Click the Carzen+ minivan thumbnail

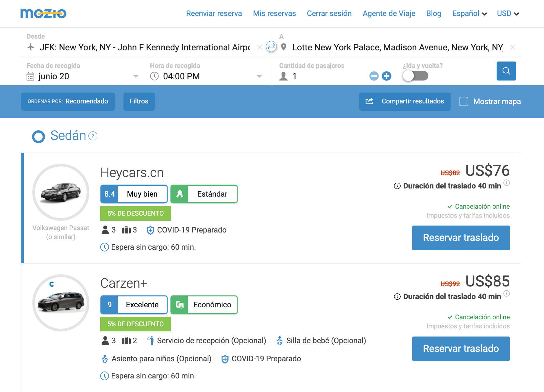[61, 303]
